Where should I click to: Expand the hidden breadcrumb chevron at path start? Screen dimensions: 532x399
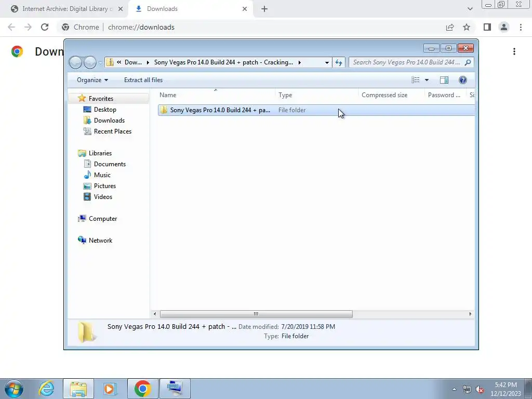coord(119,62)
